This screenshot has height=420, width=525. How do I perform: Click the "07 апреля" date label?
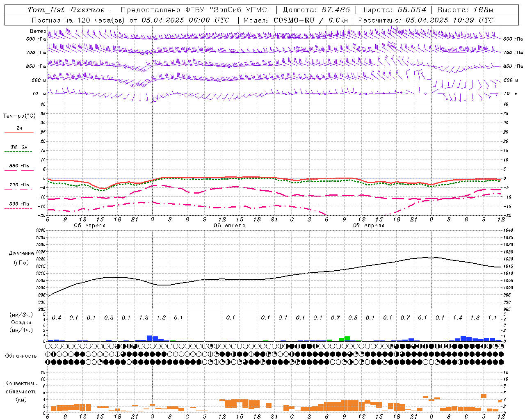(368, 226)
